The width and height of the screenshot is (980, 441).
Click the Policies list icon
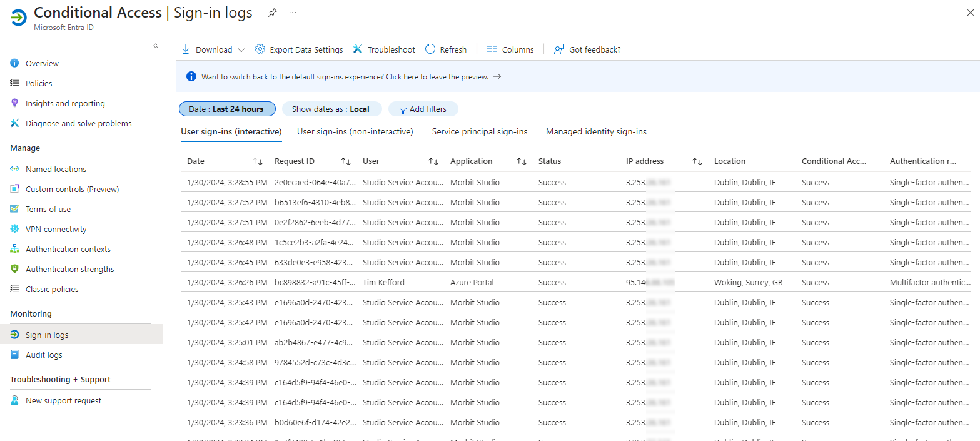[15, 83]
